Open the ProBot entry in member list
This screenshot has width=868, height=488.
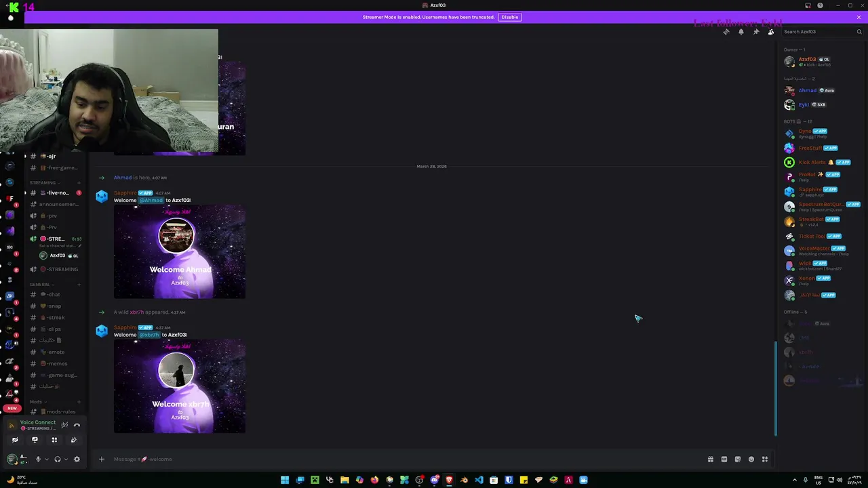(x=822, y=177)
